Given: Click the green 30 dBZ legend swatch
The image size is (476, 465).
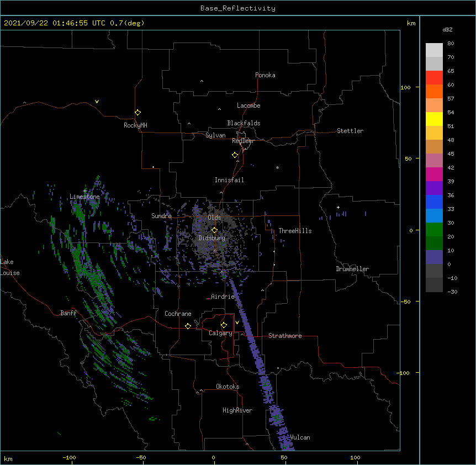Looking at the screenshot, I should pyautogui.click(x=434, y=230).
